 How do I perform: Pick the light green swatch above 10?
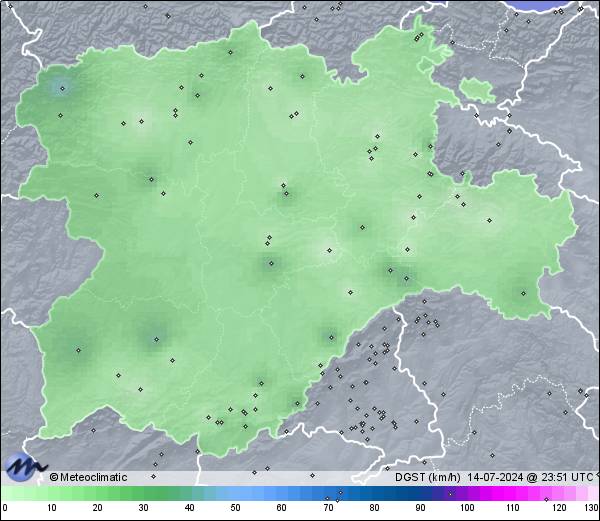(52, 493)
